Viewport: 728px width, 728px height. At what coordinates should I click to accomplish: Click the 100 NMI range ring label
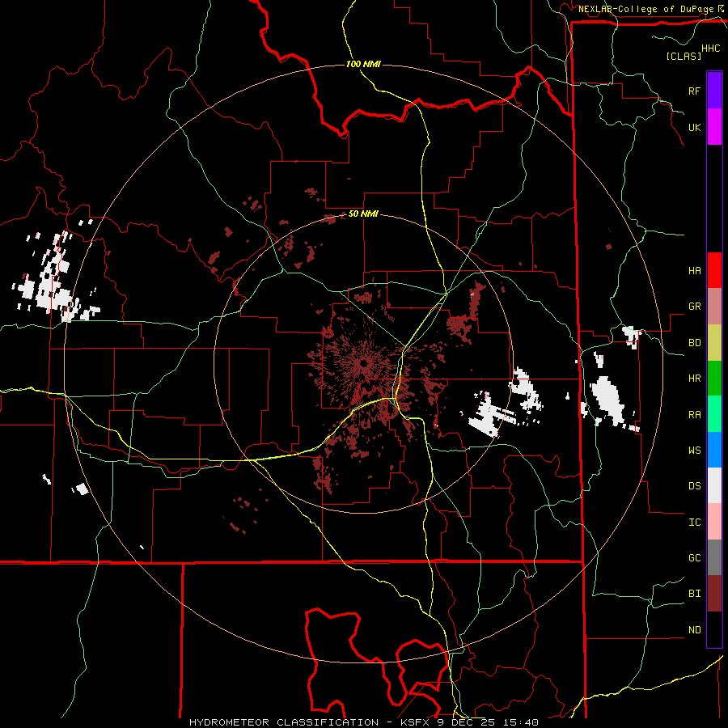point(363,64)
